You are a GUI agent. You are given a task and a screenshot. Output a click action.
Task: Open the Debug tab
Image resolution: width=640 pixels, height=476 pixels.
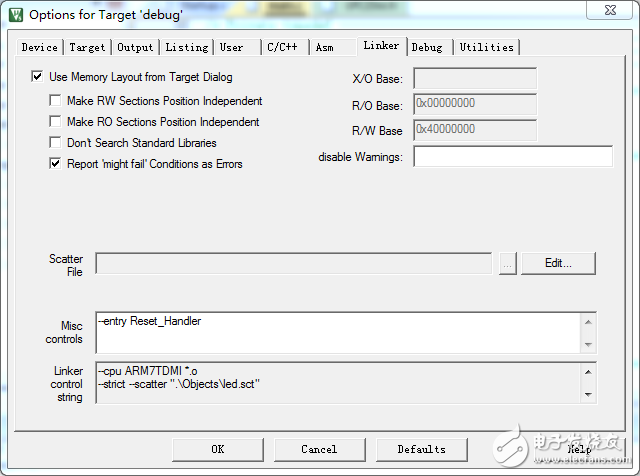click(x=427, y=47)
